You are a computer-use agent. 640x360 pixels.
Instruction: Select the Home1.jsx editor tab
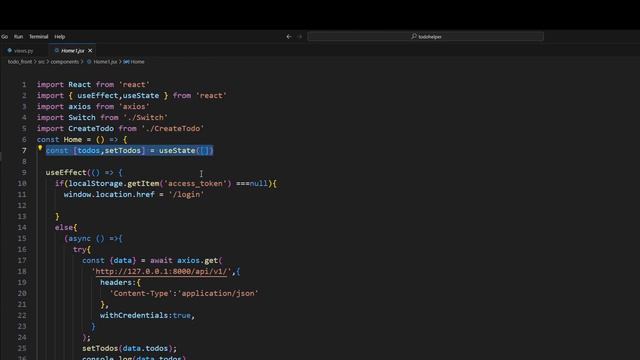point(73,51)
